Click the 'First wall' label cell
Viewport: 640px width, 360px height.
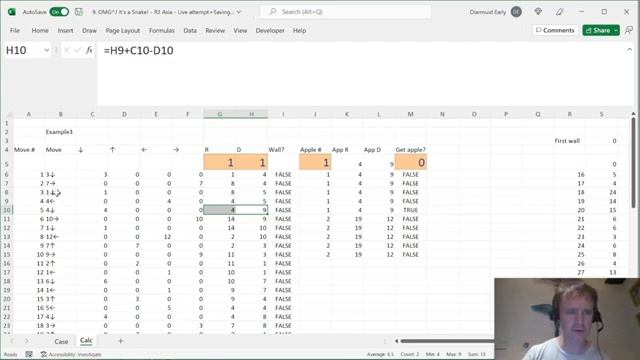coord(569,141)
